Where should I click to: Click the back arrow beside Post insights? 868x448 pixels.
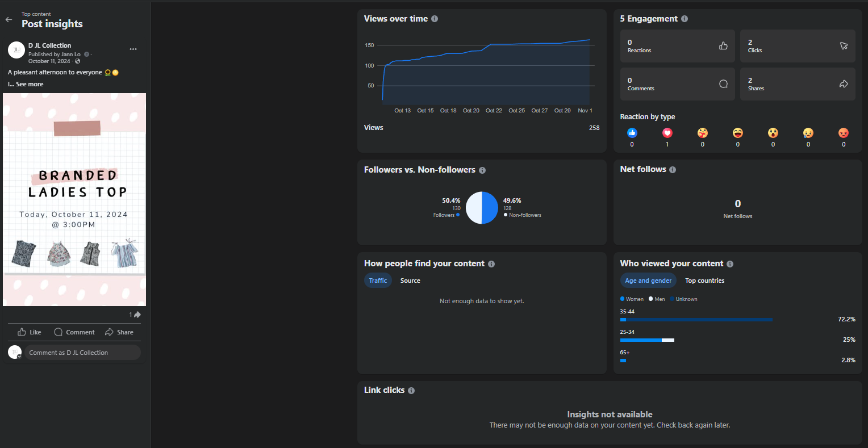coord(9,20)
